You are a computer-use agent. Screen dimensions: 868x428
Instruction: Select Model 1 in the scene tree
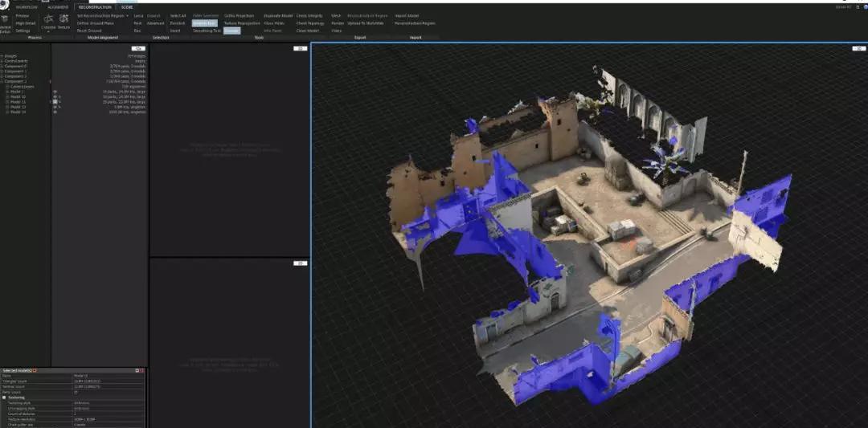(17, 92)
